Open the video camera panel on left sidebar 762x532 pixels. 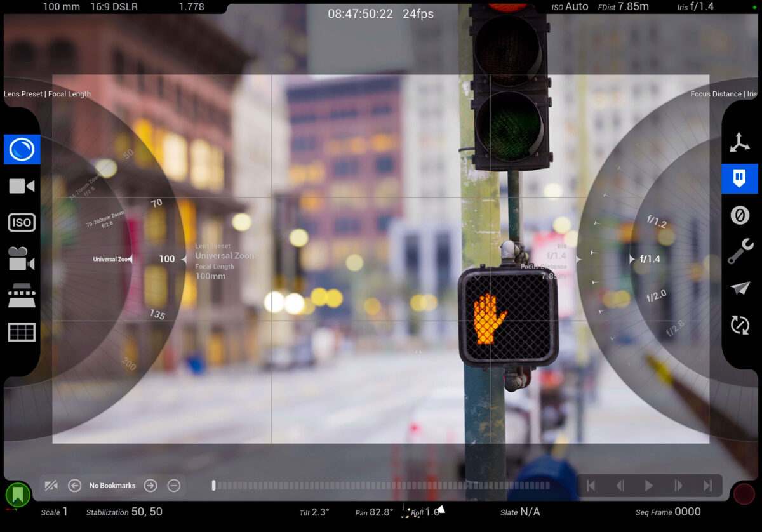point(22,185)
